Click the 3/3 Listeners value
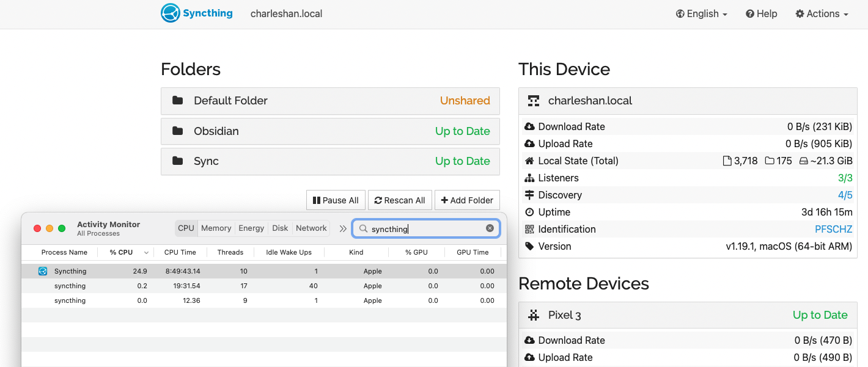 tap(845, 178)
